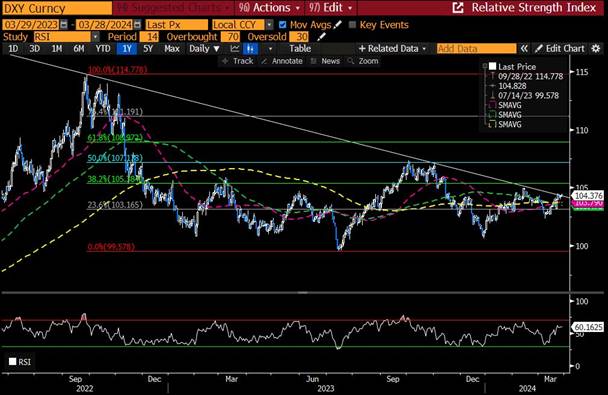Edit moving averages with the pencil icon

coord(338,25)
